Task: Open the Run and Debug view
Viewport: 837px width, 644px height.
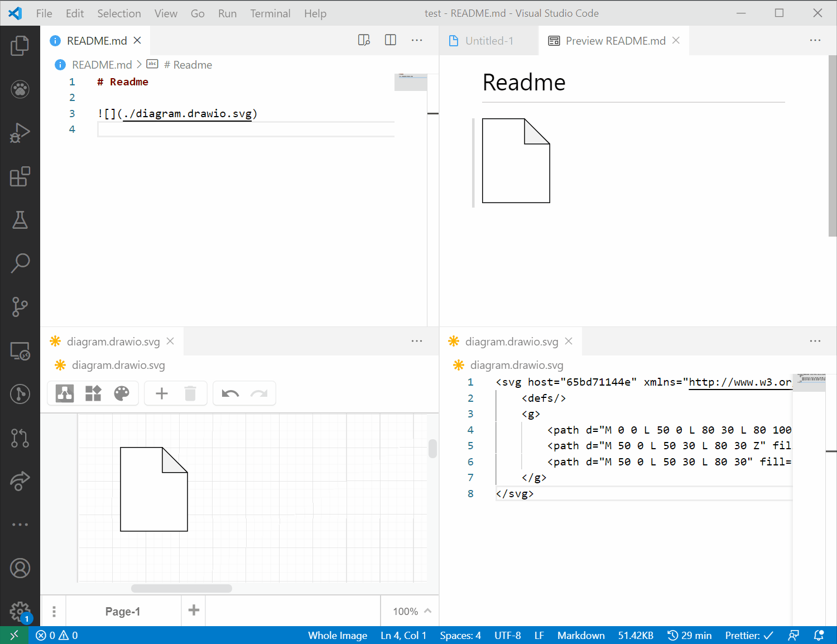Action: pyautogui.click(x=20, y=133)
